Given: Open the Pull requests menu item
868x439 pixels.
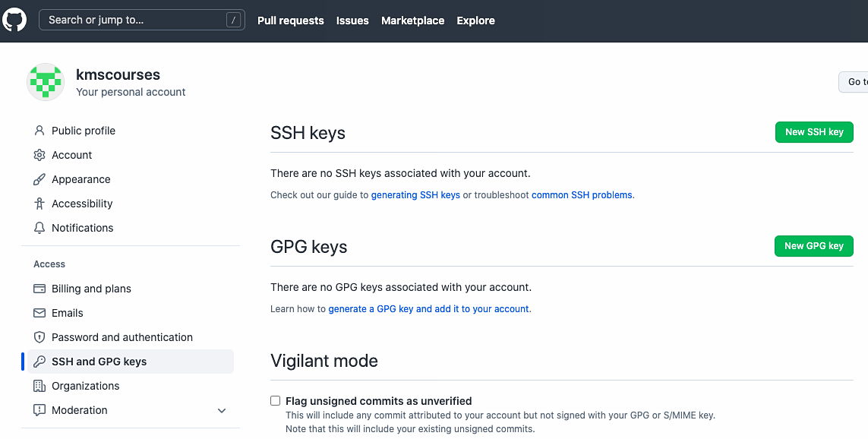Looking at the screenshot, I should [x=290, y=21].
